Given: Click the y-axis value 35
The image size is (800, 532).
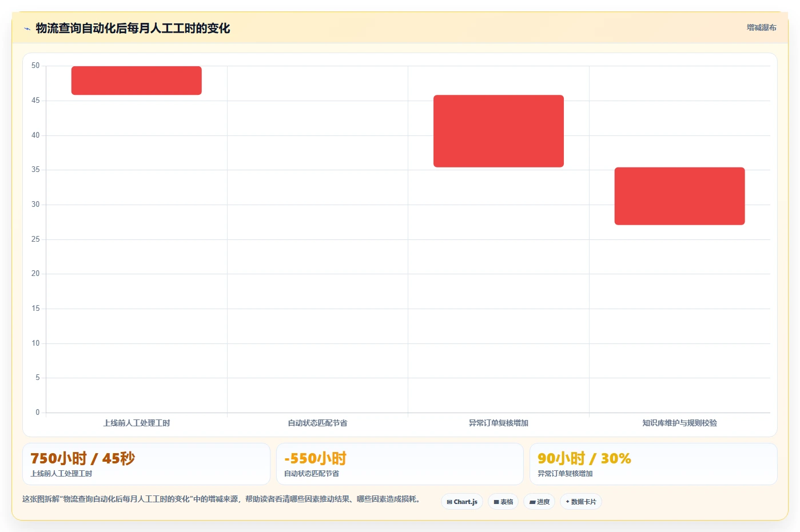Looking at the screenshot, I should click(35, 170).
